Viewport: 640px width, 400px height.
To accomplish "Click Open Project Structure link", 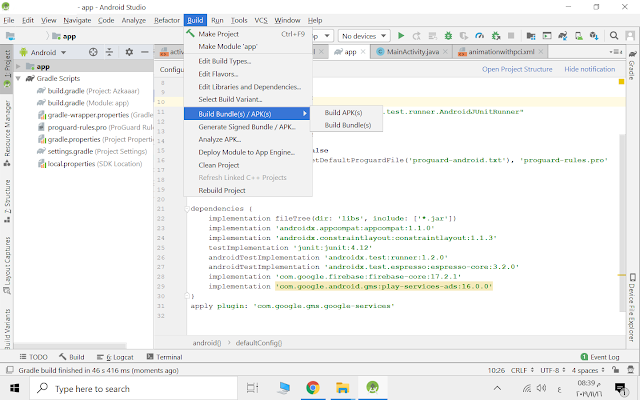I will (517, 69).
